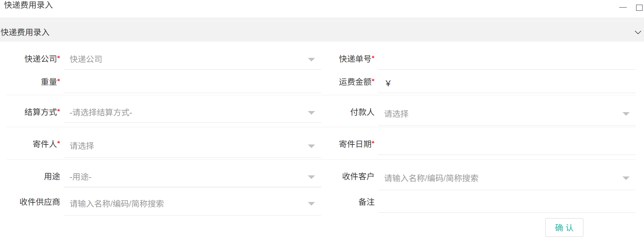Open the 用途 dropdown
644x239 pixels.
tap(192, 177)
